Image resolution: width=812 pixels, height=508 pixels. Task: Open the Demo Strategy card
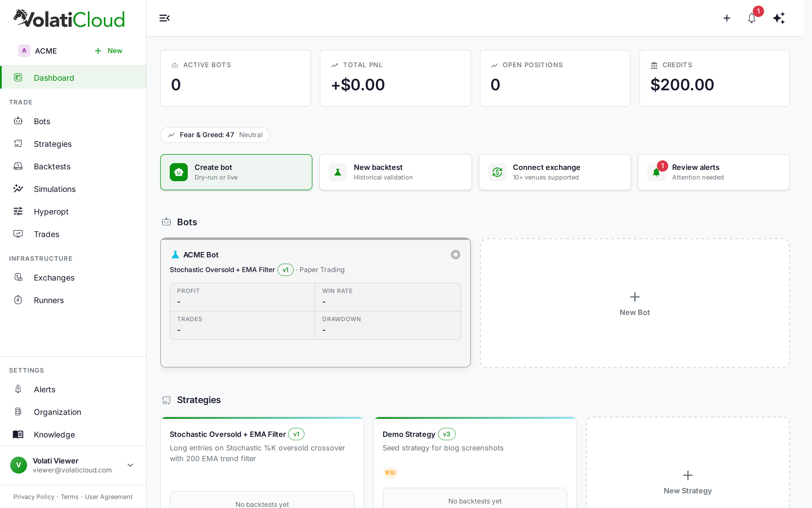pyautogui.click(x=475, y=463)
